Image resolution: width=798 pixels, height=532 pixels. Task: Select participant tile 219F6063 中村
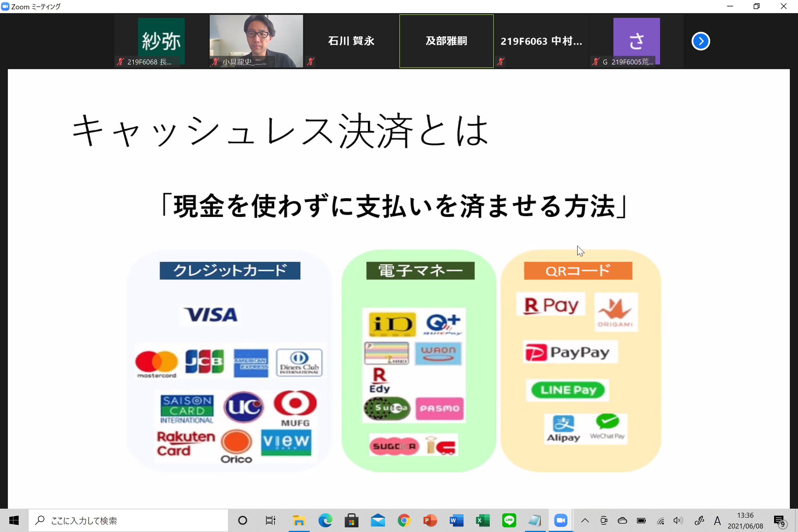pos(542,41)
